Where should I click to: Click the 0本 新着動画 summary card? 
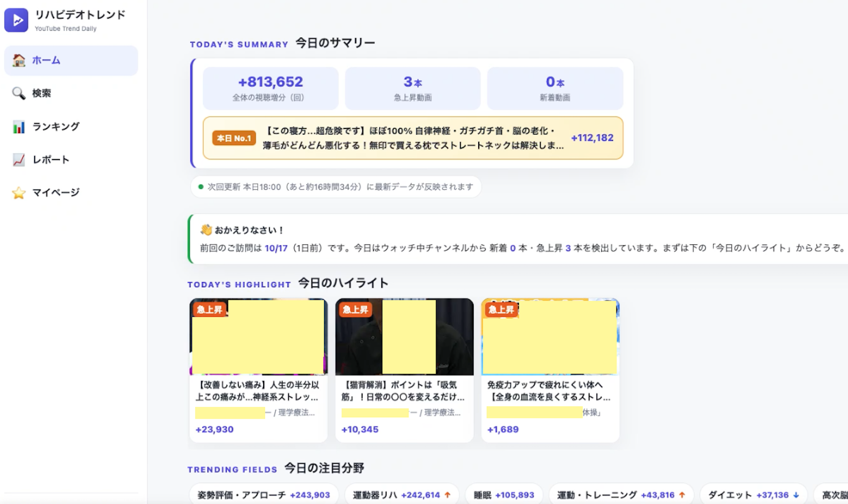[555, 88]
